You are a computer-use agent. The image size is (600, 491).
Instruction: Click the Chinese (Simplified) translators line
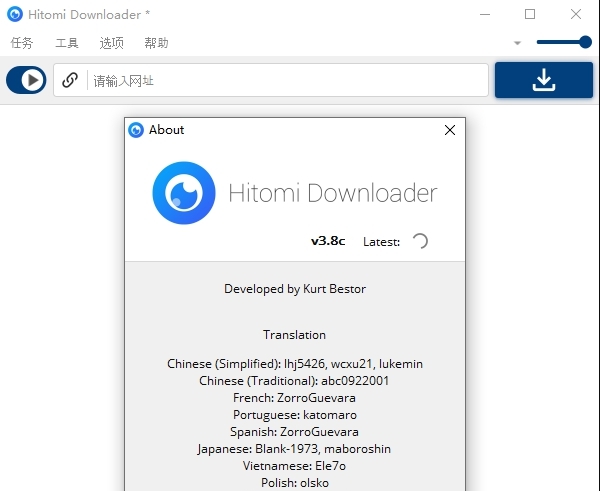295,364
